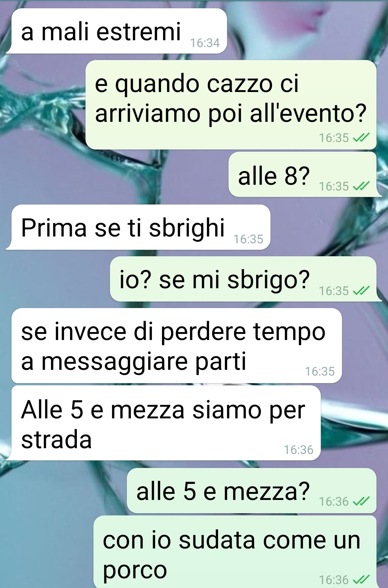Image resolution: width=388 pixels, height=588 pixels.
Task: Click the read ticks on 'alle 5 e mezza?'
Action: (x=361, y=501)
